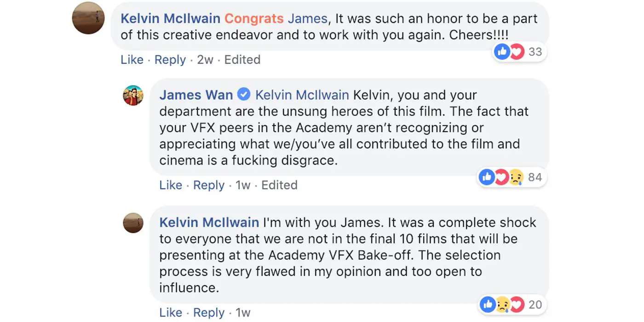The width and height of the screenshot is (644, 322).
Task: Reply to Kelvin's 'I'm with you James' comment
Action: tap(209, 313)
